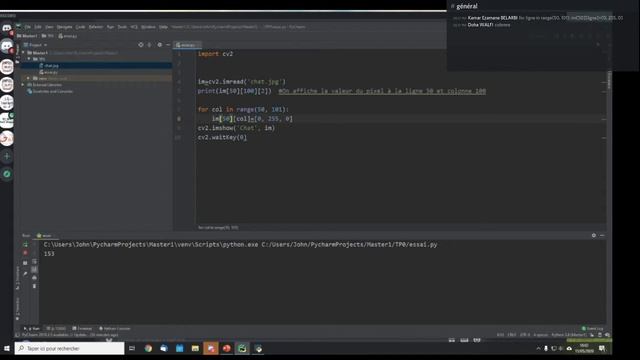Open the notification center icon
This screenshot has width=640, height=360.
pos(602,348)
